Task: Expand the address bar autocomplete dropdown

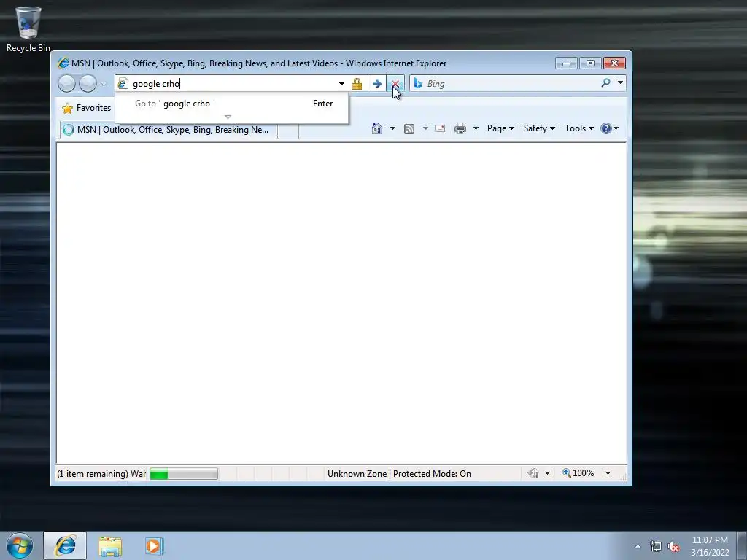Action: click(x=341, y=84)
